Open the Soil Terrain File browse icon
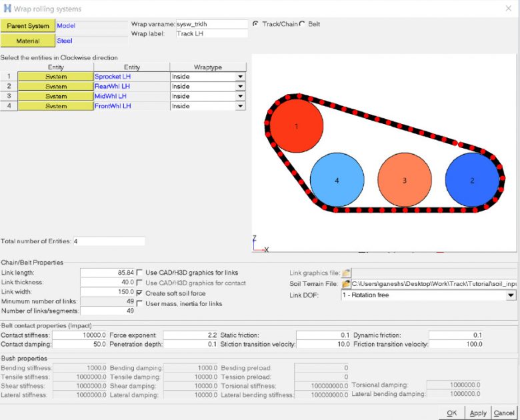Image resolution: width=520 pixels, height=420 pixels. click(x=346, y=283)
